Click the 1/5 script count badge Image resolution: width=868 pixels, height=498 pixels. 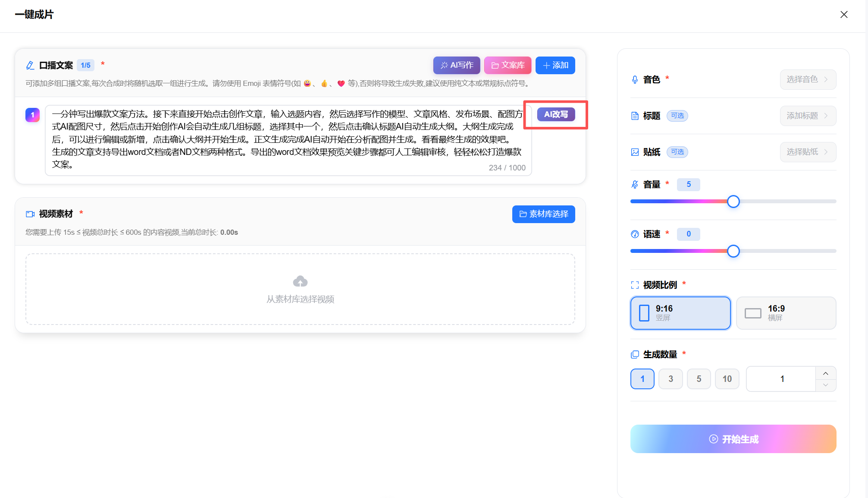pos(85,66)
